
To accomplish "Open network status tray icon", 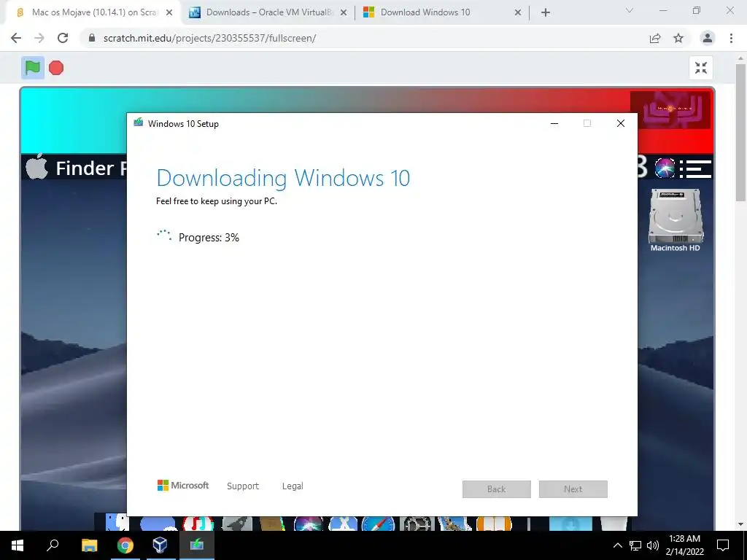I will (635, 545).
